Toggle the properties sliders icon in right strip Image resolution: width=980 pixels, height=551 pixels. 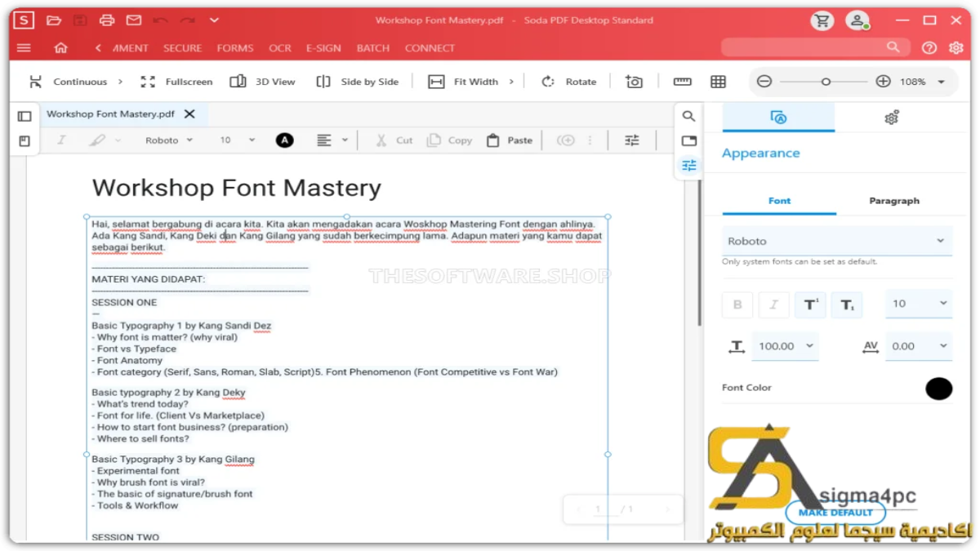coord(688,166)
